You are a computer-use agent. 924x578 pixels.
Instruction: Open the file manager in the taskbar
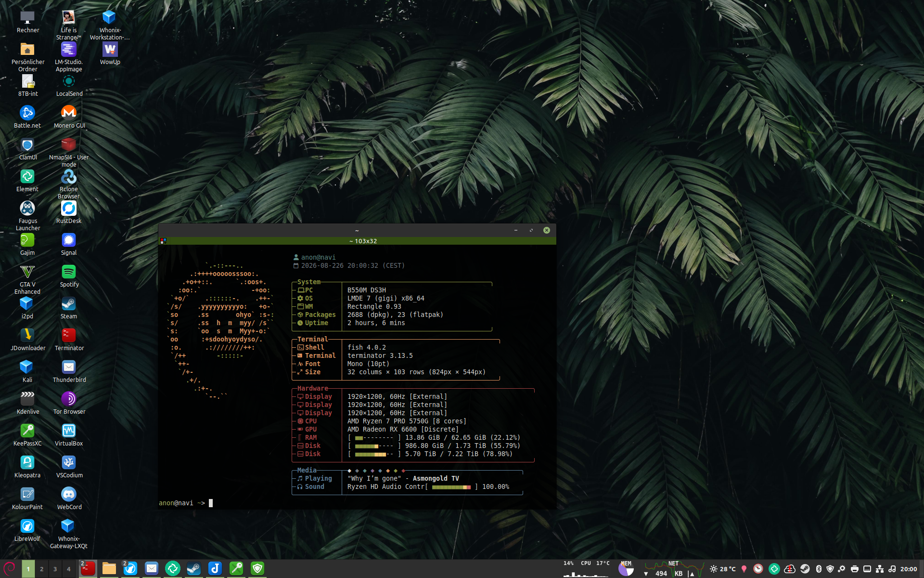click(109, 569)
